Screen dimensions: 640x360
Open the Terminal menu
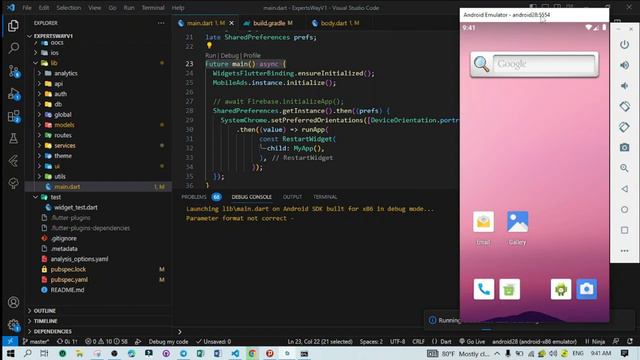(x=153, y=8)
